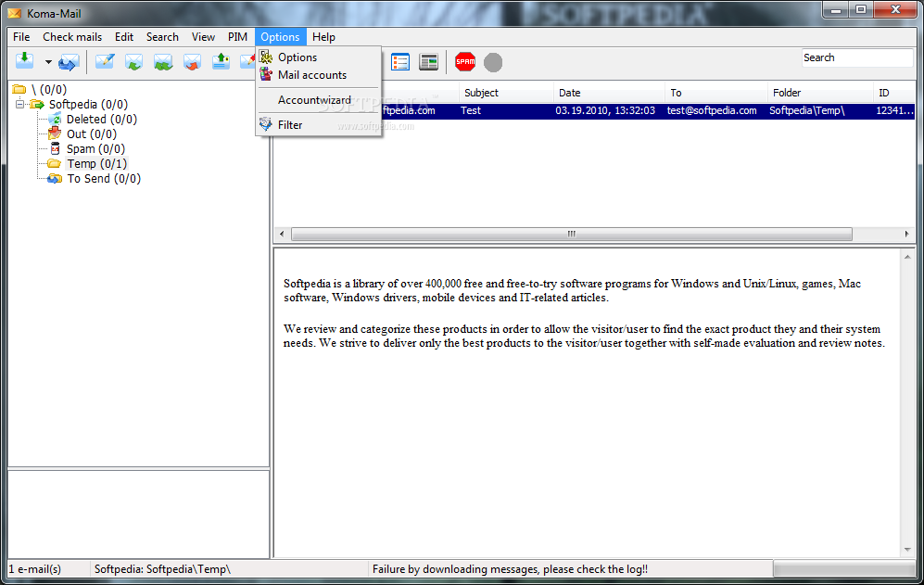Click the receive mail toolbar icon
Image resolution: width=924 pixels, height=585 pixels.
pyautogui.click(x=25, y=61)
